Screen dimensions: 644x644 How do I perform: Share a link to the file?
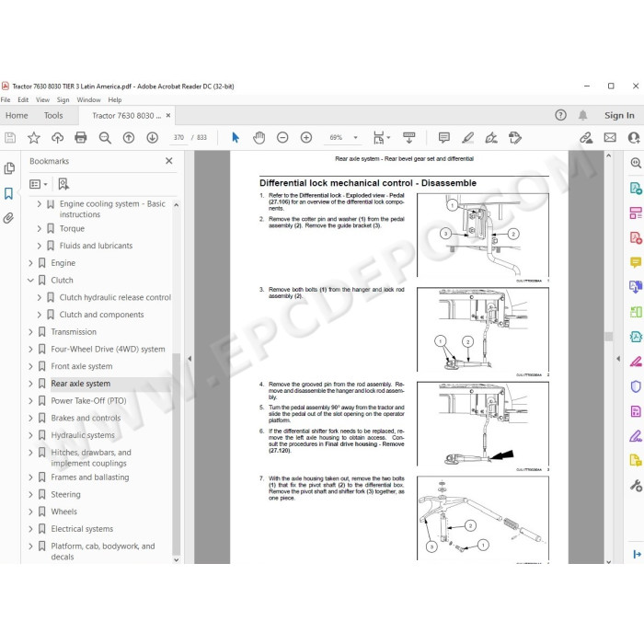(586, 138)
